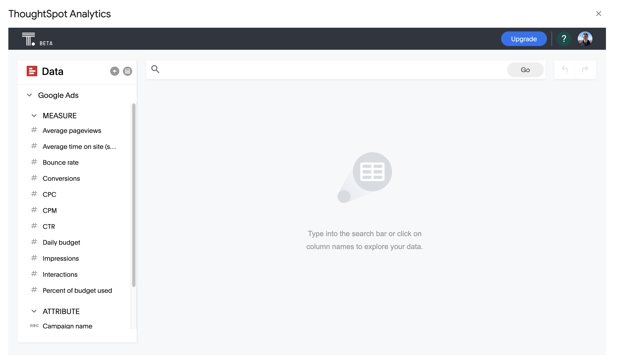Click the undo arrow beside the search bar
617x364 pixels.
(x=565, y=70)
